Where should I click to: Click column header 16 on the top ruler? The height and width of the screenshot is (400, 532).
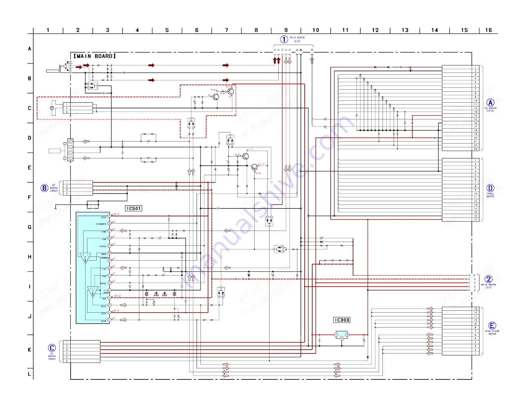coord(489,30)
